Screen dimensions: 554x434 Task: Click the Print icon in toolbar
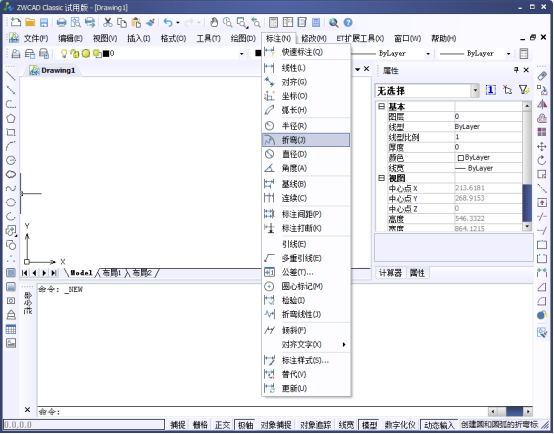click(61, 23)
